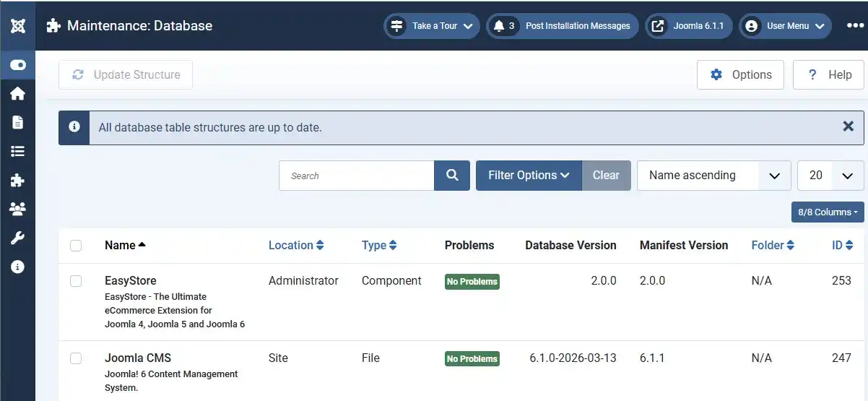The height and width of the screenshot is (401, 868).
Task: Click No Problems badge in Joomla CMS row
Action: tap(472, 359)
